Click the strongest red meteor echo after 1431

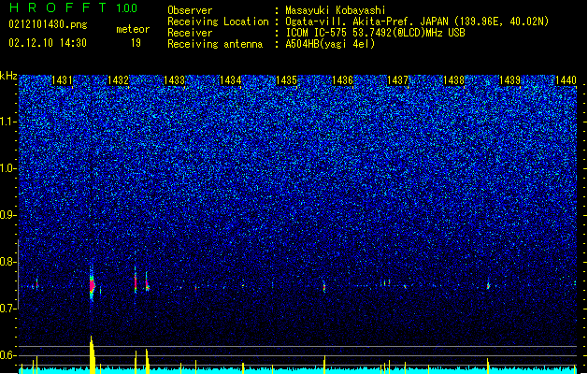click(92, 286)
